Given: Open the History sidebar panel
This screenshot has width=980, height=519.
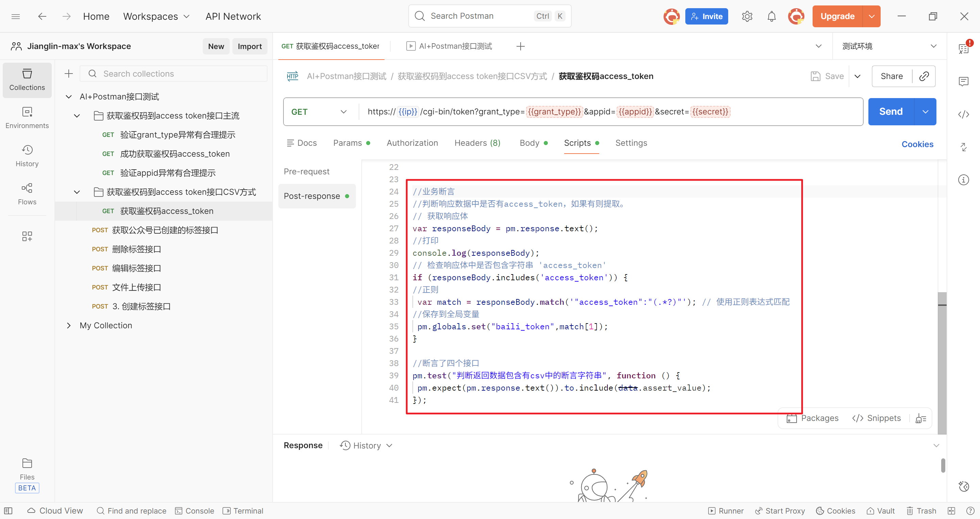Looking at the screenshot, I should click(27, 156).
